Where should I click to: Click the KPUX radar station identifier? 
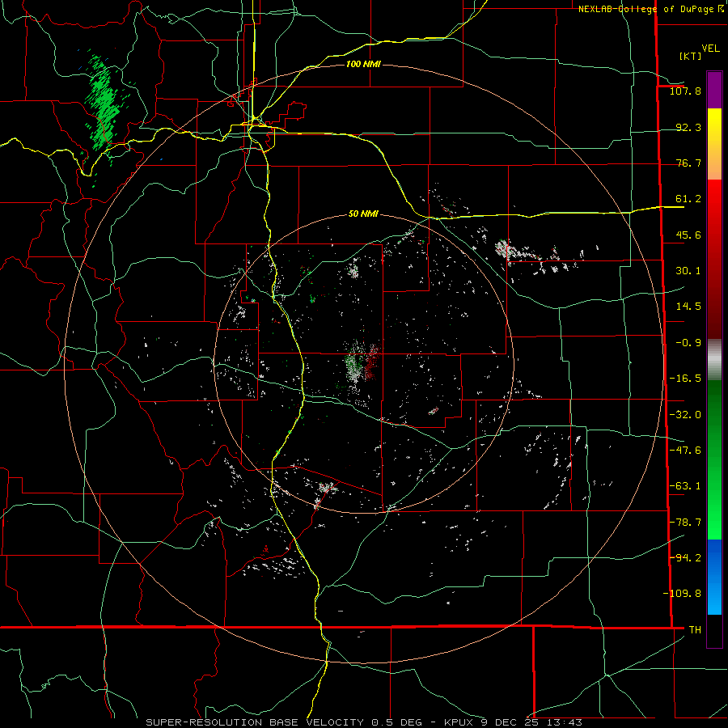(459, 722)
